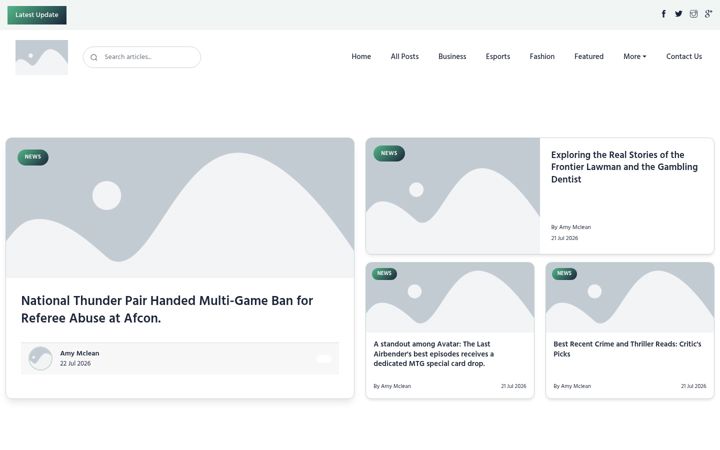Open the Featured category
The height and width of the screenshot is (450, 720).
tap(589, 56)
